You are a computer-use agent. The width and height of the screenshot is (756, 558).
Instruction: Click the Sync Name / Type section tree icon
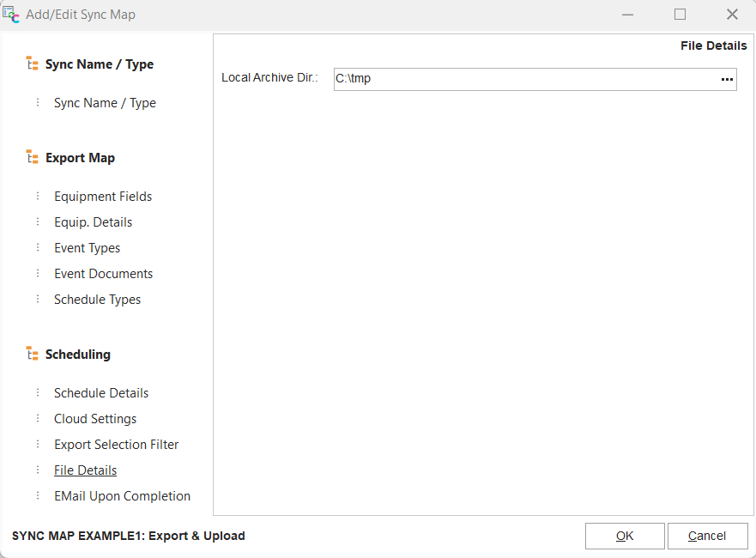pos(33,64)
